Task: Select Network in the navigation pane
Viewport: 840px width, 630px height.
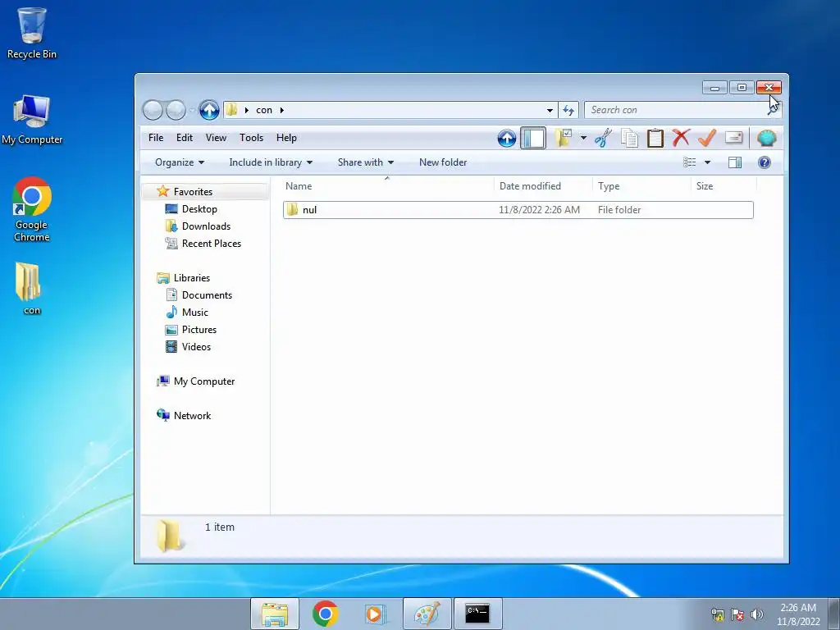Action: pyautogui.click(x=192, y=416)
